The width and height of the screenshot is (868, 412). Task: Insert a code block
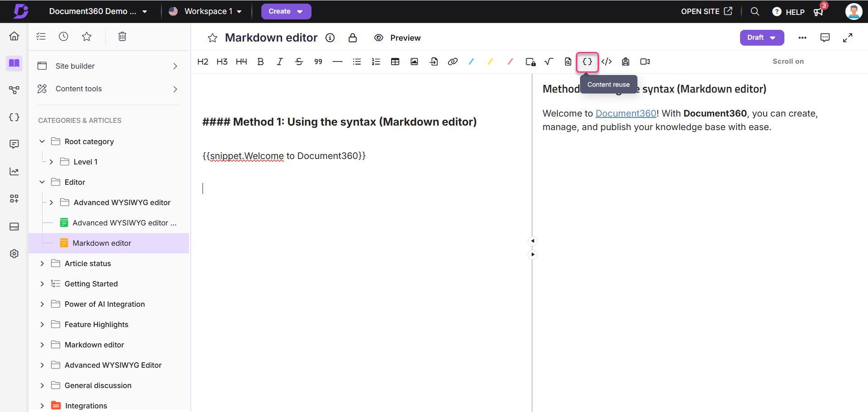pyautogui.click(x=607, y=61)
